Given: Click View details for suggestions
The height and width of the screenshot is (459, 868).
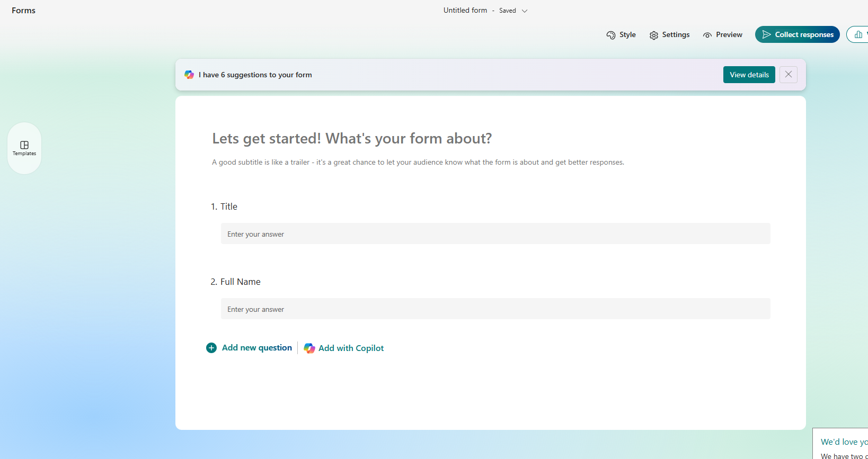Looking at the screenshot, I should (x=749, y=75).
